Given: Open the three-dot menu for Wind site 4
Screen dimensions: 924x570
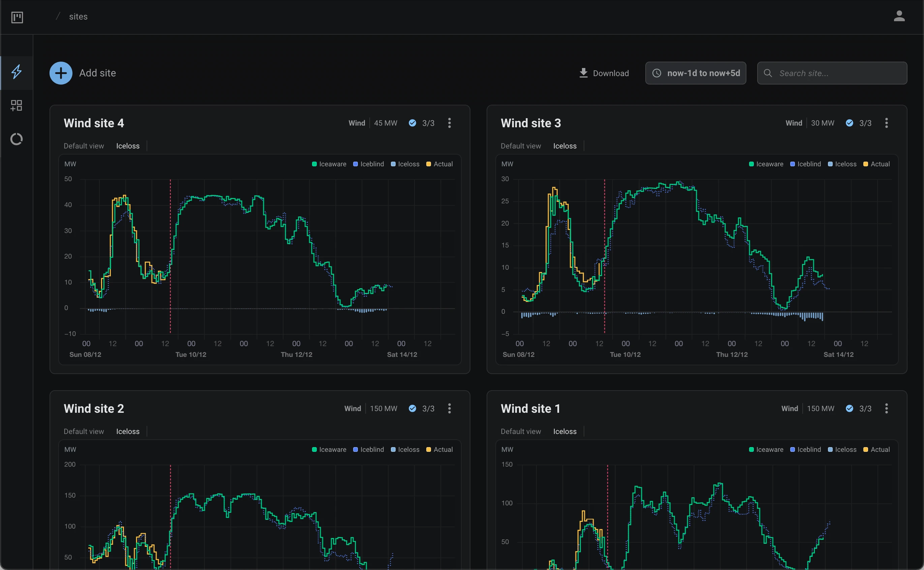Looking at the screenshot, I should (449, 123).
